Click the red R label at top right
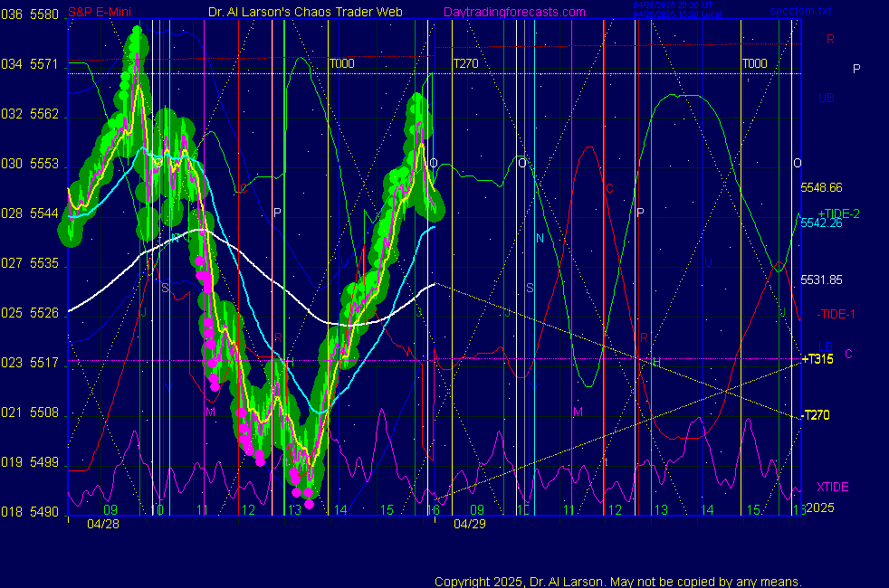 830,40
